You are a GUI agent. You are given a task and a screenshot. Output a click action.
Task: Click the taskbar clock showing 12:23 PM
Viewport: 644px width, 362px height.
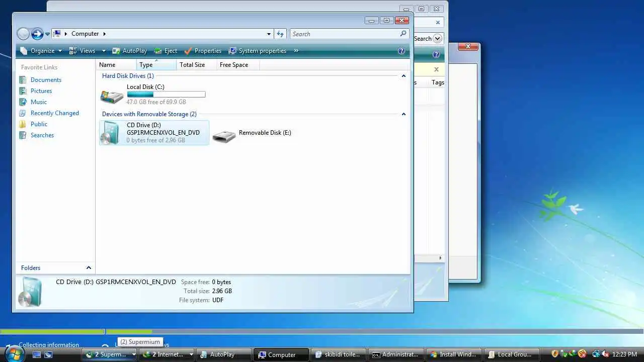[x=625, y=354]
